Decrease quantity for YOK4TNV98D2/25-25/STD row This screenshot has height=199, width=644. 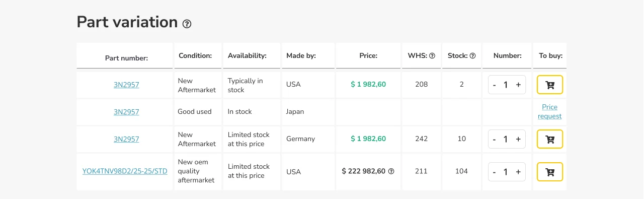point(495,172)
